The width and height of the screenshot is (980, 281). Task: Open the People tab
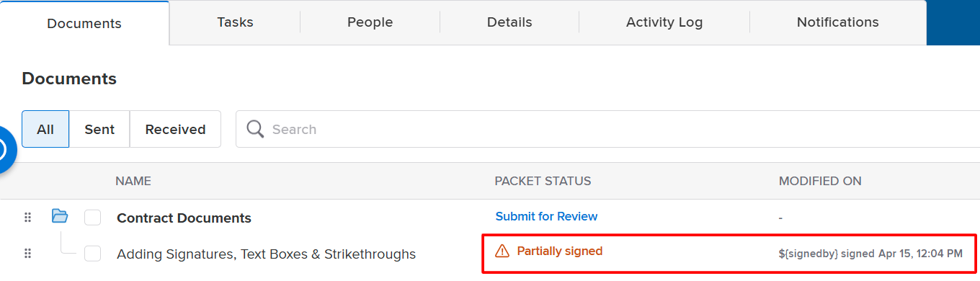(370, 22)
